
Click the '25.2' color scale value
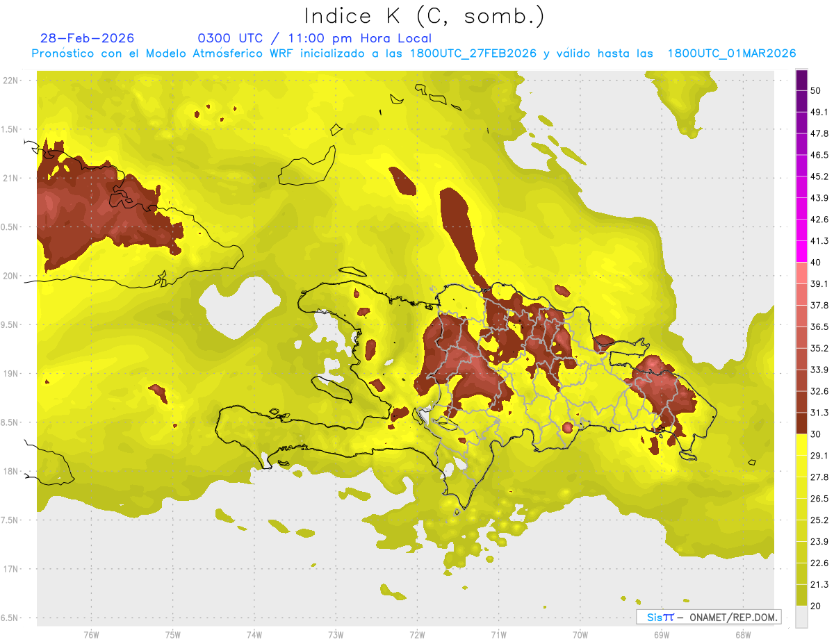coord(819,520)
